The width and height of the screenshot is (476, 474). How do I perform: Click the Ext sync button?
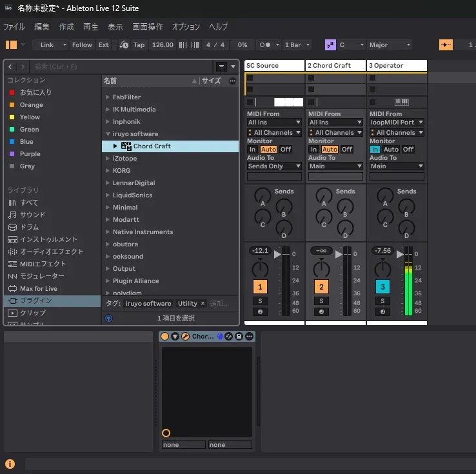click(103, 45)
